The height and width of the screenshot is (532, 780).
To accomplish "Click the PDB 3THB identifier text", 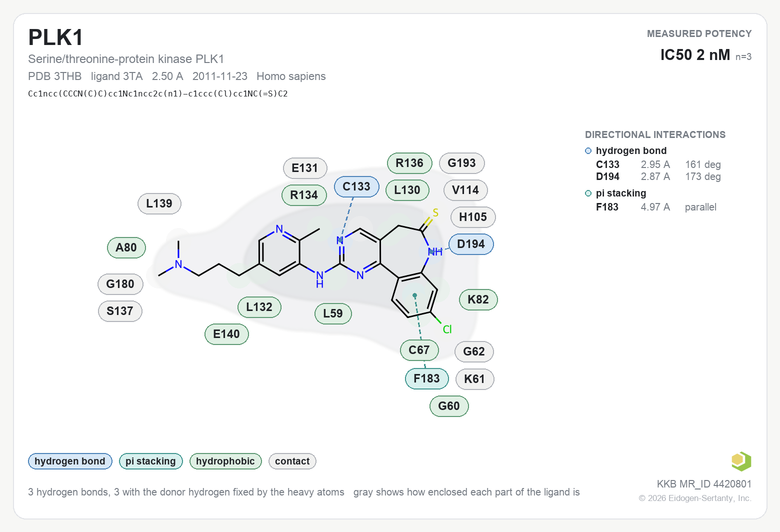I will pos(55,76).
